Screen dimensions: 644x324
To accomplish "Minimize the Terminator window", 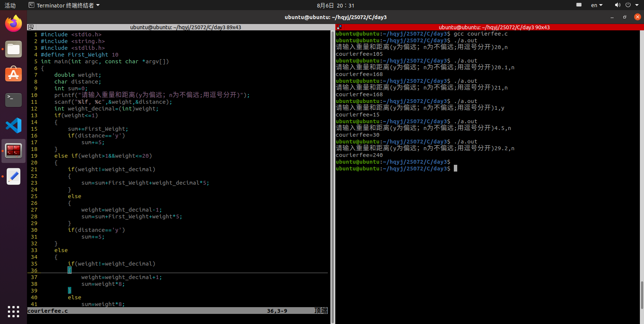I will pos(612,17).
